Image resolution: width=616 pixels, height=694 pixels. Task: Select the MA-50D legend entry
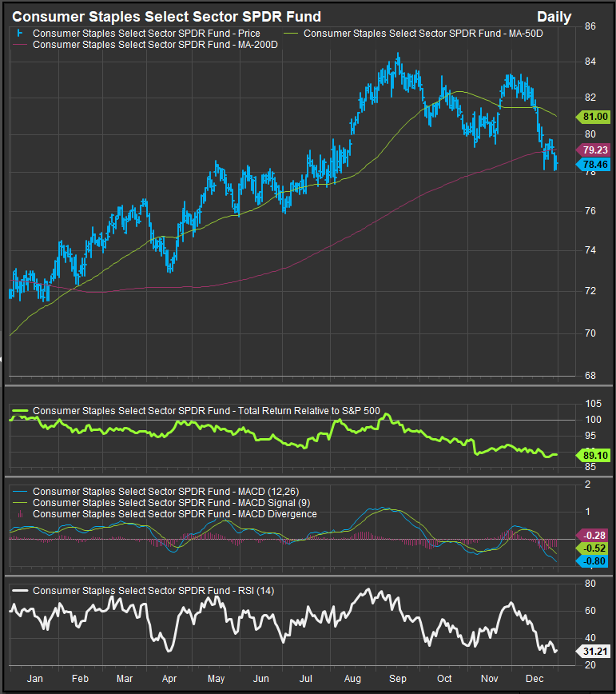[x=423, y=34]
